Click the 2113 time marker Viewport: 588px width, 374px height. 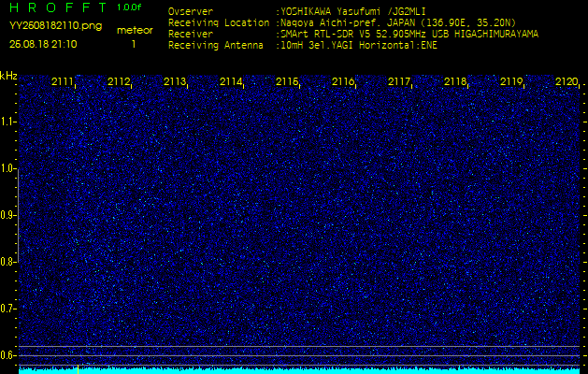175,81
